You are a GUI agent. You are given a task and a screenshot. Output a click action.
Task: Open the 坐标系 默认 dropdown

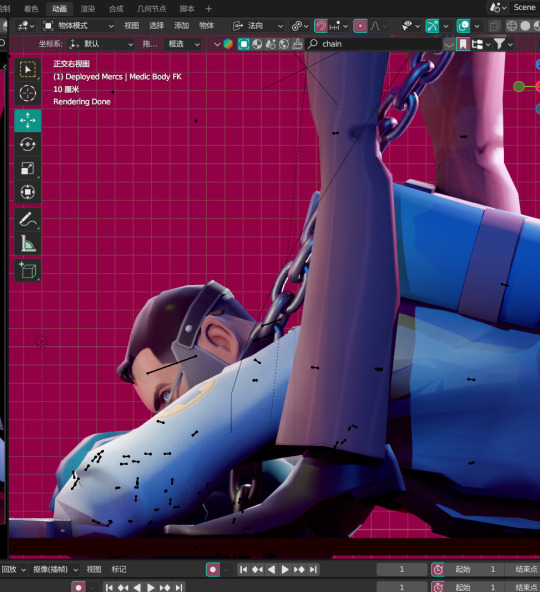[x=101, y=44]
